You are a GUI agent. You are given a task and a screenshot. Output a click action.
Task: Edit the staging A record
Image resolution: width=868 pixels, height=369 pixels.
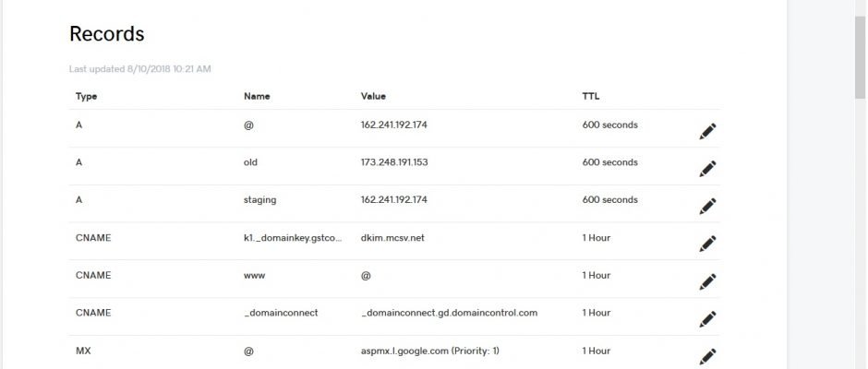click(x=707, y=207)
